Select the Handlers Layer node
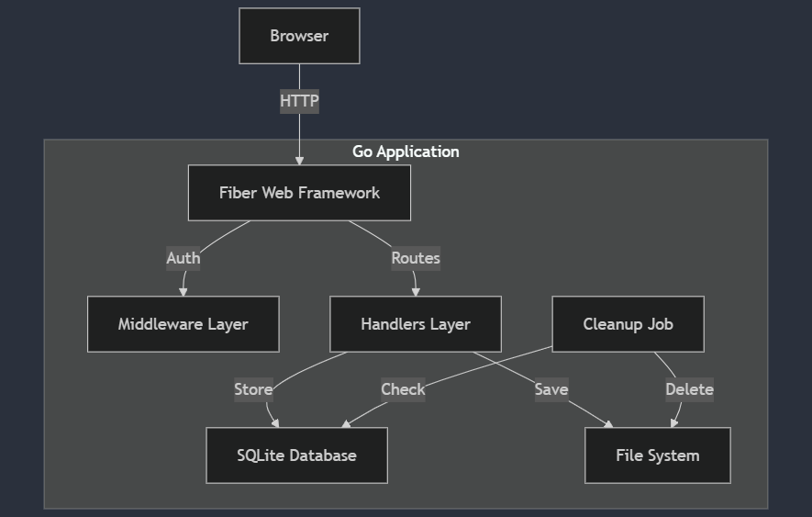This screenshot has width=812, height=517. (x=416, y=324)
